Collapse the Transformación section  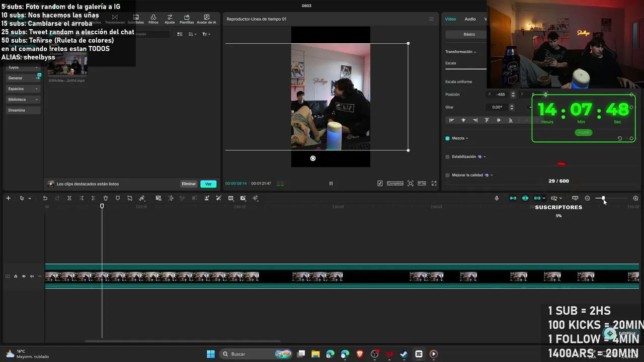[474, 52]
